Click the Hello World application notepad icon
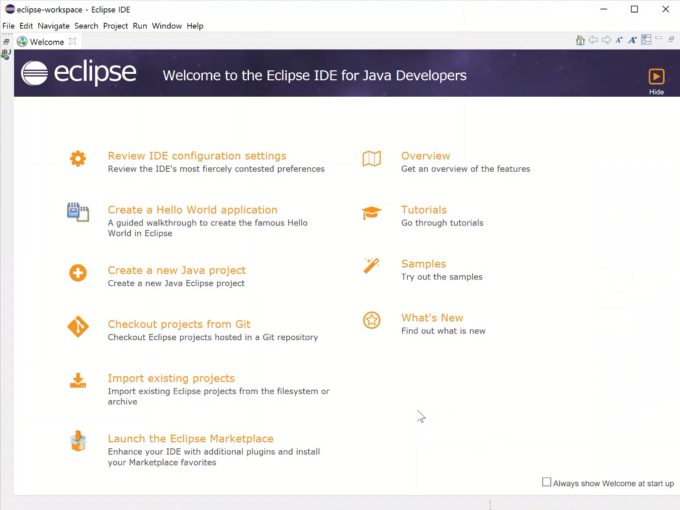Image resolution: width=680 pixels, height=510 pixels. 78,212
